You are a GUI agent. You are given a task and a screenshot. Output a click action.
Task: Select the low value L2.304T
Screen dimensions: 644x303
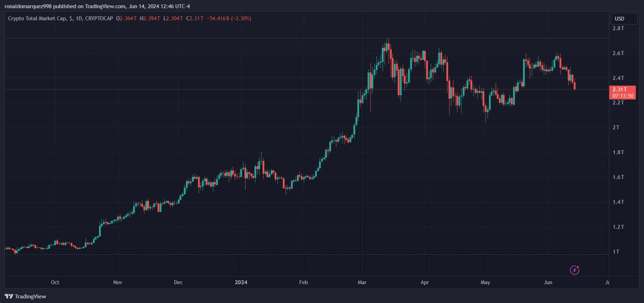pos(173,18)
